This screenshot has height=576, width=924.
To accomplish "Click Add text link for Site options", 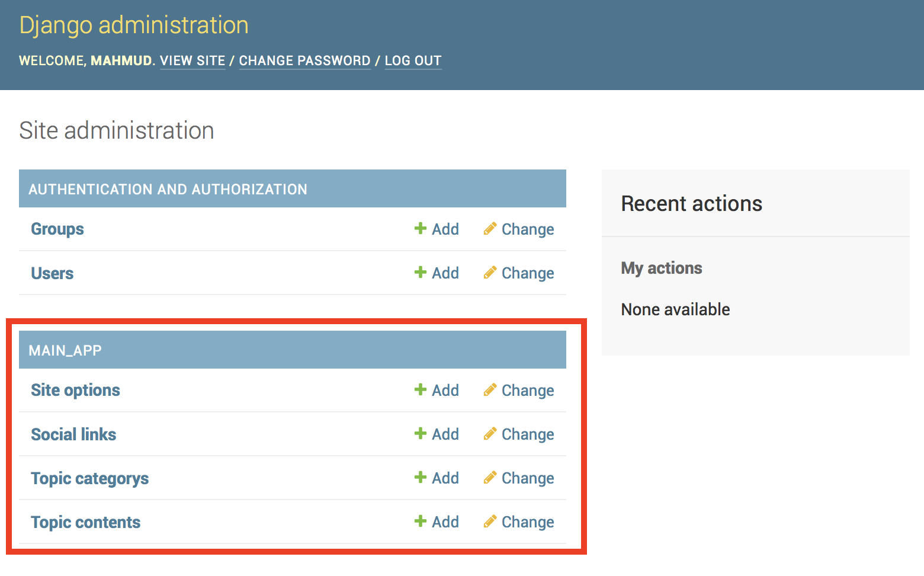I will 445,391.
